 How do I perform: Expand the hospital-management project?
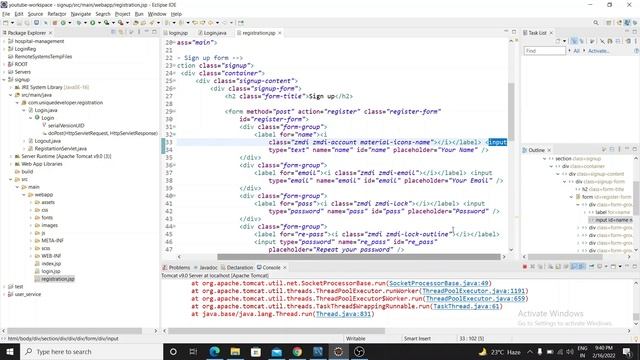[4, 41]
